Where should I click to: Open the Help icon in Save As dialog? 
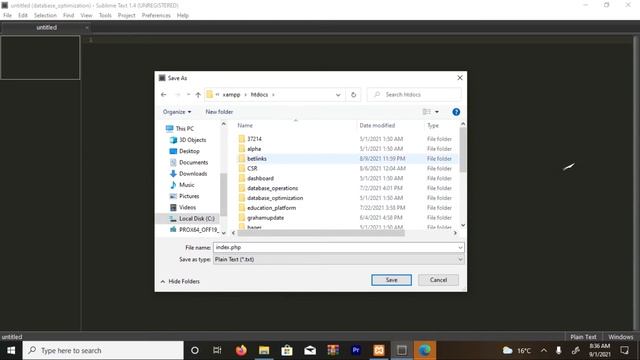(456, 112)
